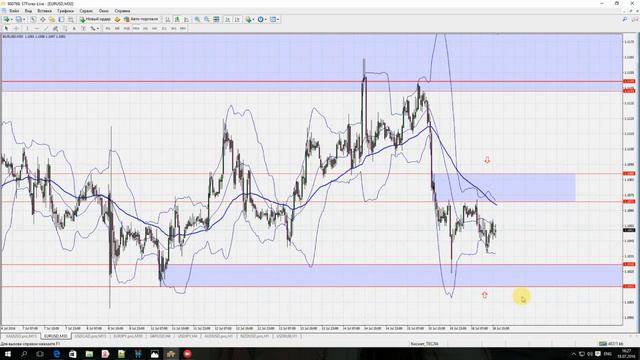Viewport: 640px width, 360px height.
Task: Switch timeframe to M1
Action: tap(108, 29)
